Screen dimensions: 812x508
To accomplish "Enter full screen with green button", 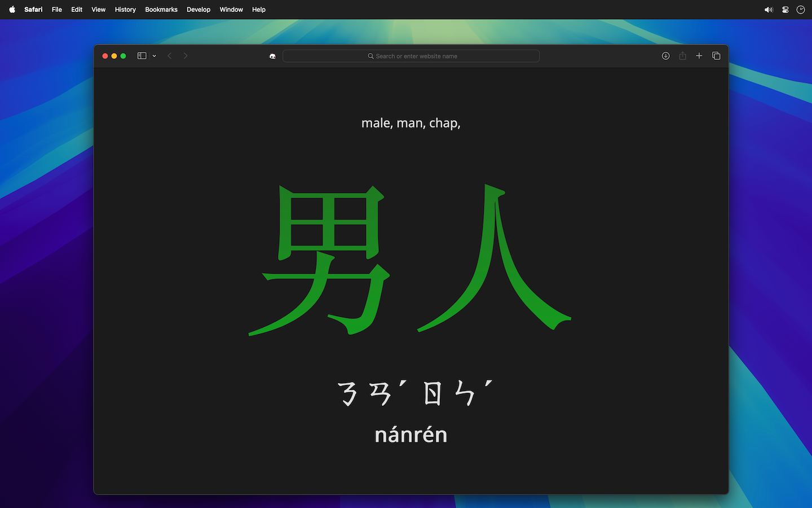I will coord(123,56).
